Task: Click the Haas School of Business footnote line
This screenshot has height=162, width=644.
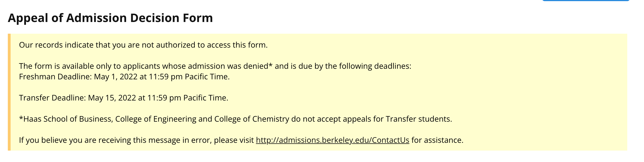Action: 235,119
